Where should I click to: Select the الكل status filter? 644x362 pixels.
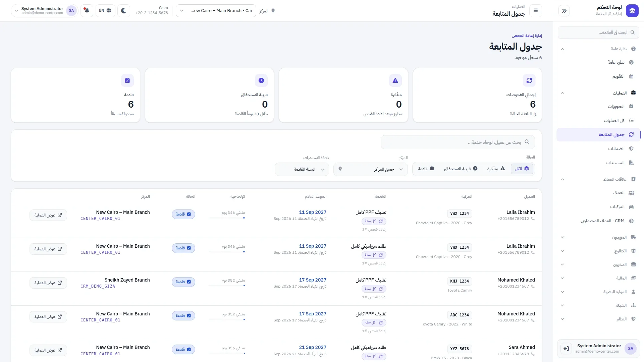pos(522,169)
